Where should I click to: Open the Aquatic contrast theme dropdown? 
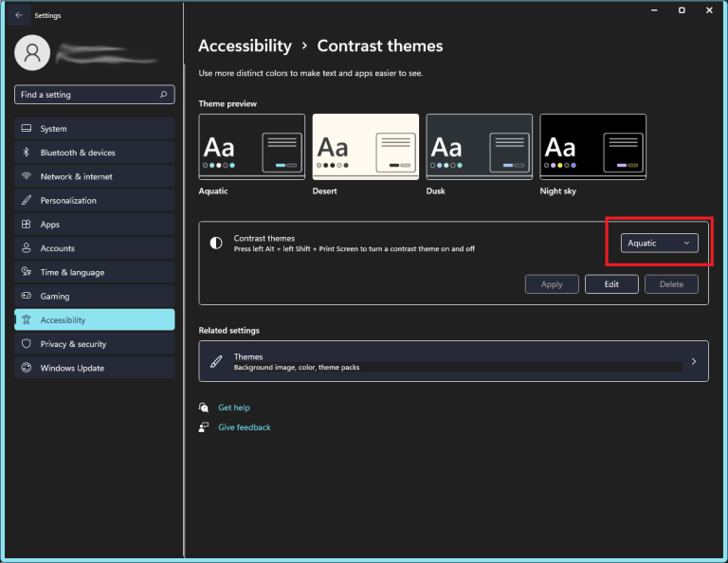[661, 243]
